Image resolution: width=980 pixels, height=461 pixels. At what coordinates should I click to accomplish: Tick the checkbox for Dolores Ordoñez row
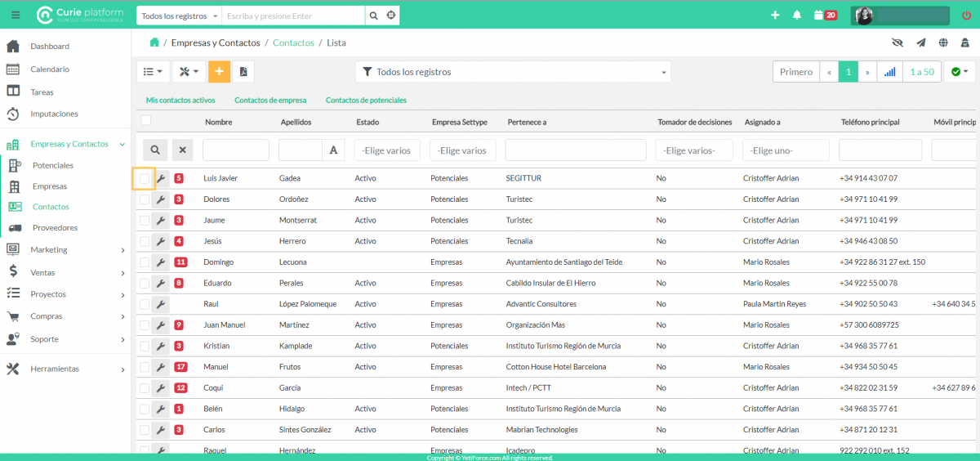(x=145, y=199)
